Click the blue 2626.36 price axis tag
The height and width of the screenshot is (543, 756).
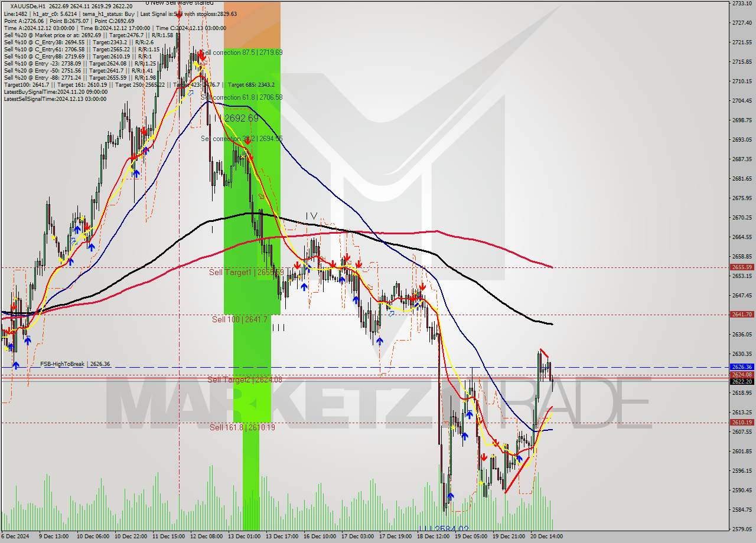(x=742, y=367)
